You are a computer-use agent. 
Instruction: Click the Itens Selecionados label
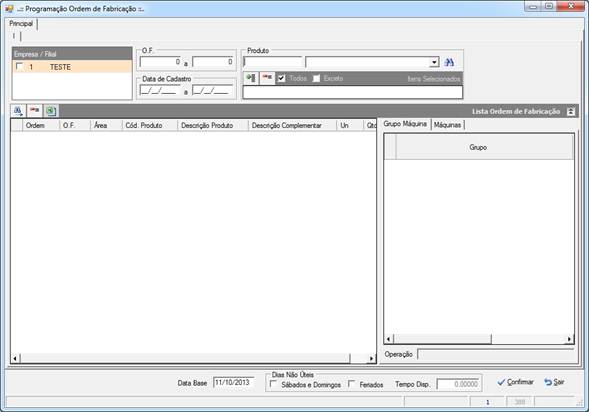(434, 79)
